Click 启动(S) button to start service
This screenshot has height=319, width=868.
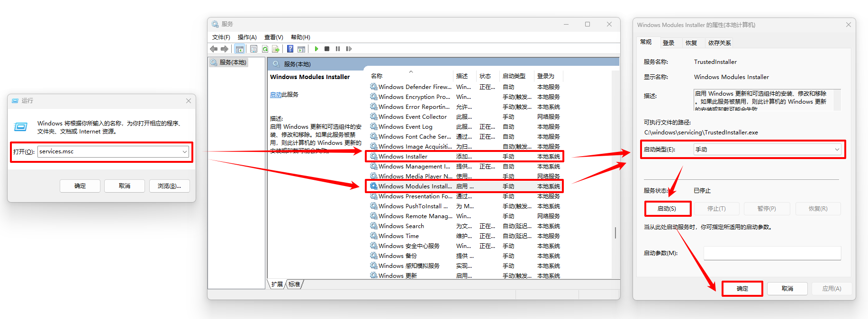pyautogui.click(x=667, y=208)
